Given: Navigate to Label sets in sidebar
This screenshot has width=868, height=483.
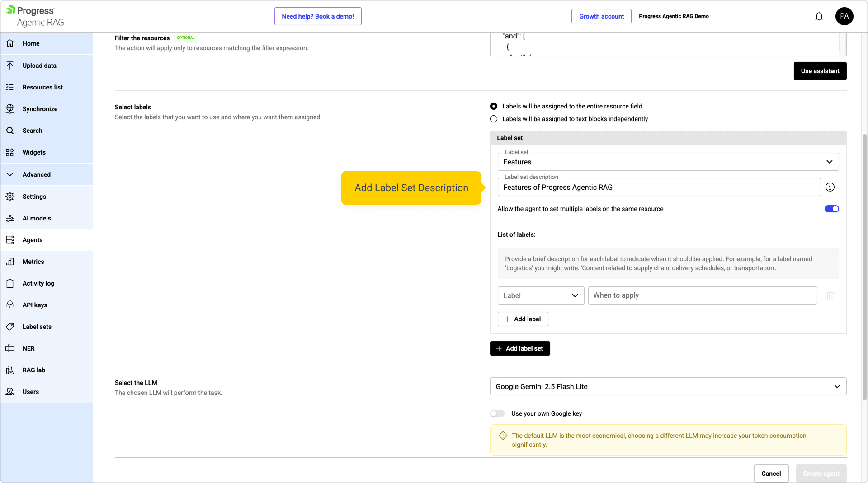Looking at the screenshot, I should [37, 327].
